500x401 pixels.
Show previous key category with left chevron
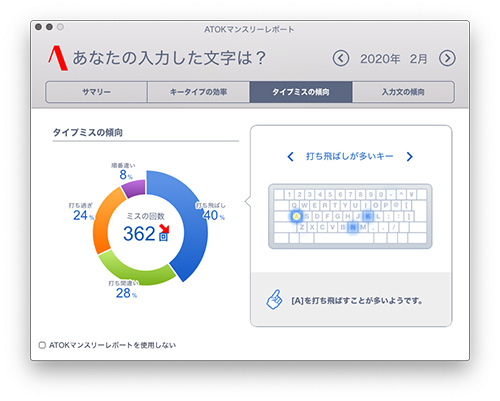point(291,157)
